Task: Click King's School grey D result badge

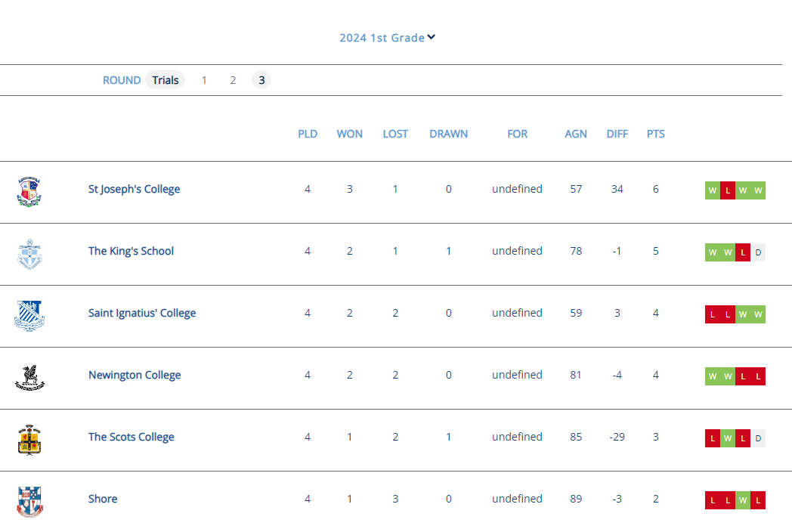Action: coord(758,253)
